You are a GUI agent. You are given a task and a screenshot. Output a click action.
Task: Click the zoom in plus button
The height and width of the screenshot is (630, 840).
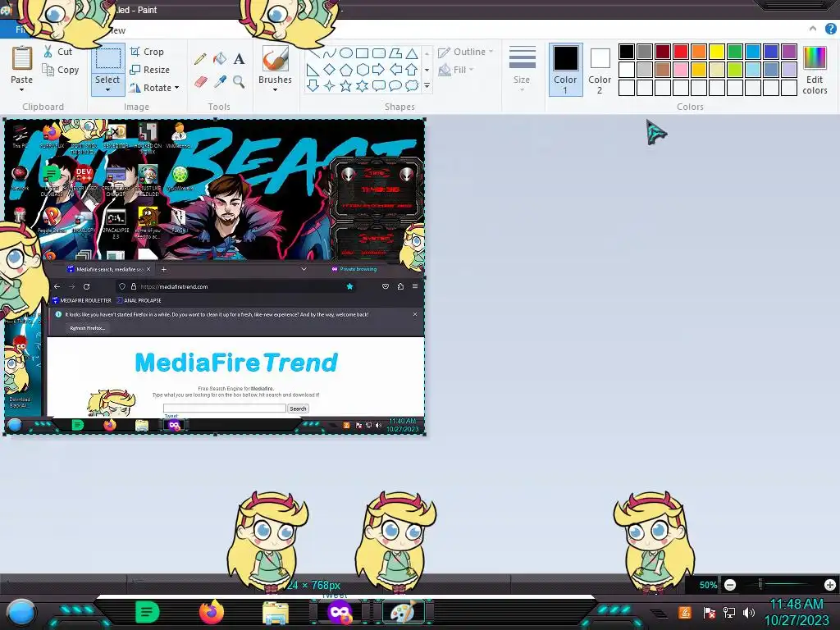coord(830,585)
